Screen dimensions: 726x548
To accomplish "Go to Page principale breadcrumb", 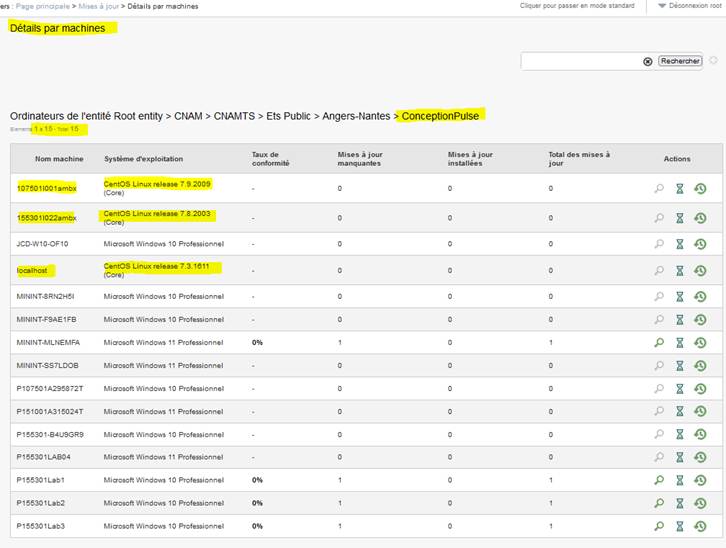I will 51,6.
